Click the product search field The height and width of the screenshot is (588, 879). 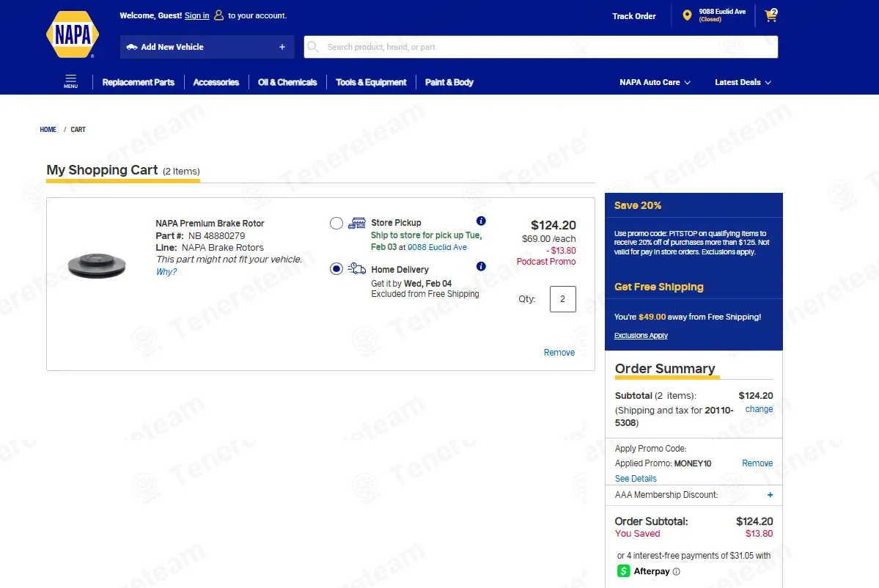point(541,47)
